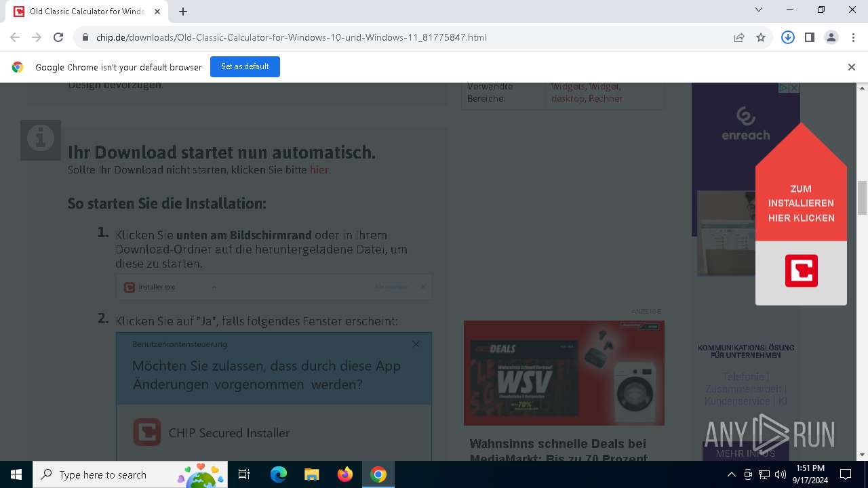Open the Chrome three-dot menu
868x488 pixels.
coord(852,37)
